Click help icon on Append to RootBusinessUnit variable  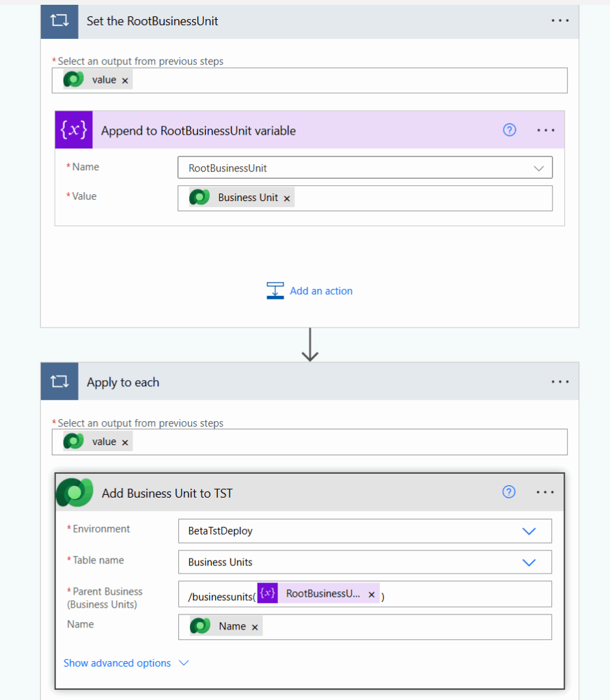tap(510, 130)
